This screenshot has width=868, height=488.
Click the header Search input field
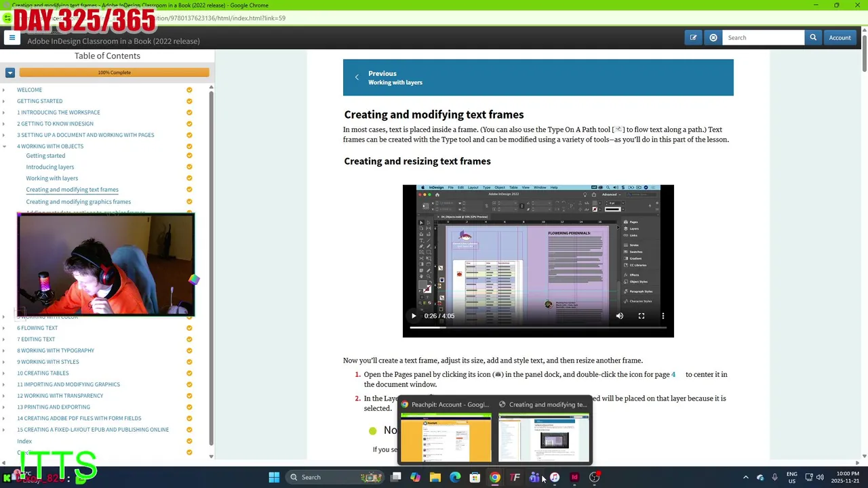(764, 38)
